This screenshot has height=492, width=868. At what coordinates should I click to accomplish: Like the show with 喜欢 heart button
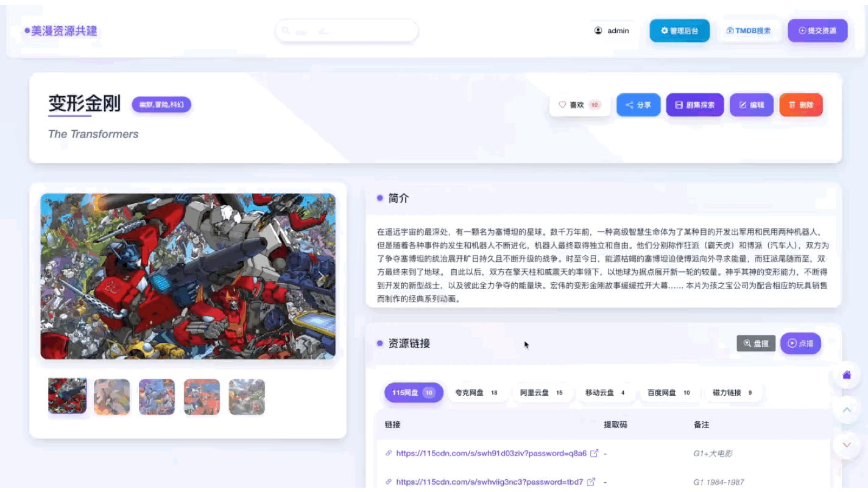click(x=579, y=105)
